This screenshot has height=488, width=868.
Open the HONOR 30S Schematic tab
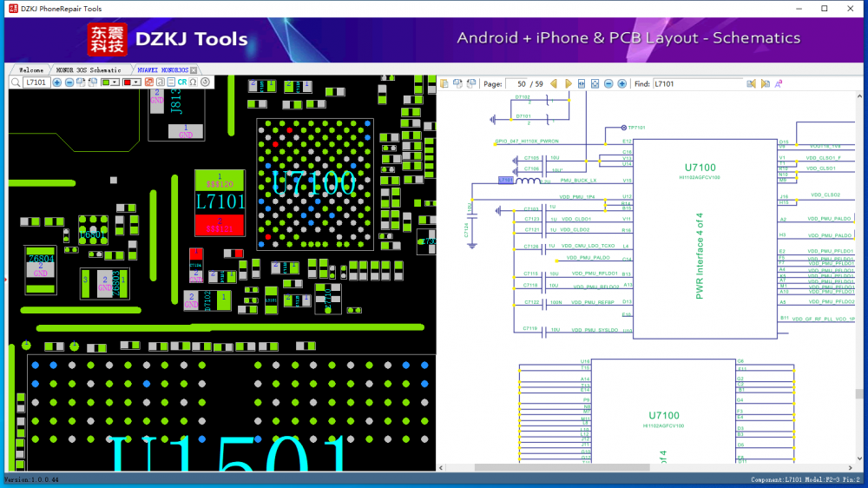89,69
